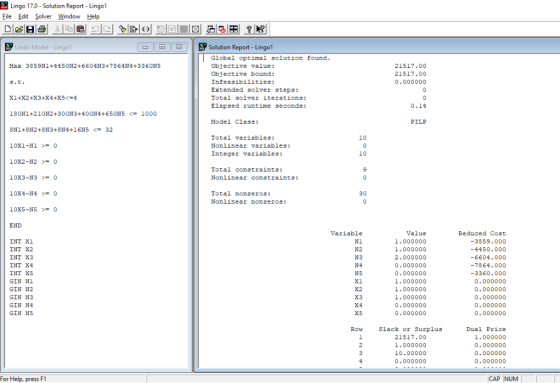Click the Elapsed runtime value 0.14
Image resolution: width=560 pixels, height=383 pixels.
tap(418, 106)
